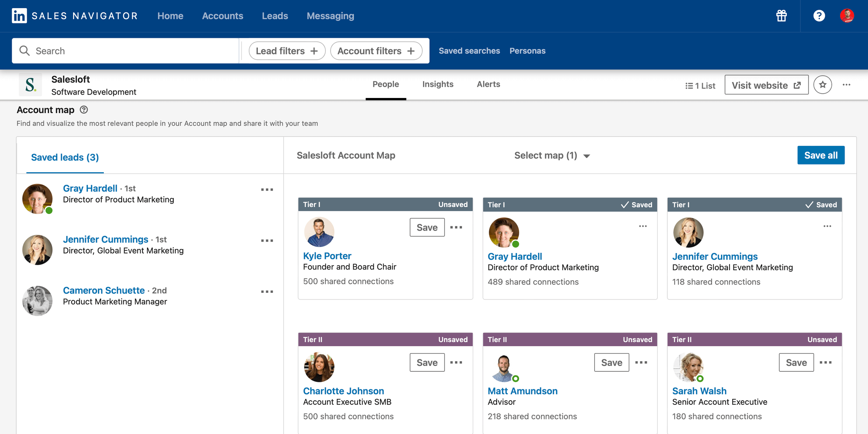Star the Salesloft account
The image size is (868, 434).
[822, 85]
